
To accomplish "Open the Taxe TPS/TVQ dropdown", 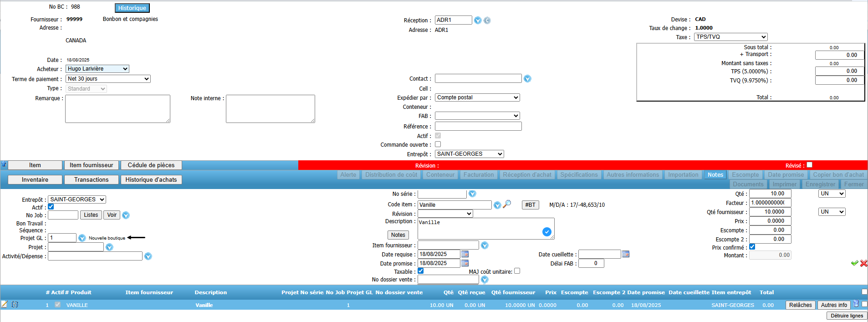I will (x=730, y=37).
